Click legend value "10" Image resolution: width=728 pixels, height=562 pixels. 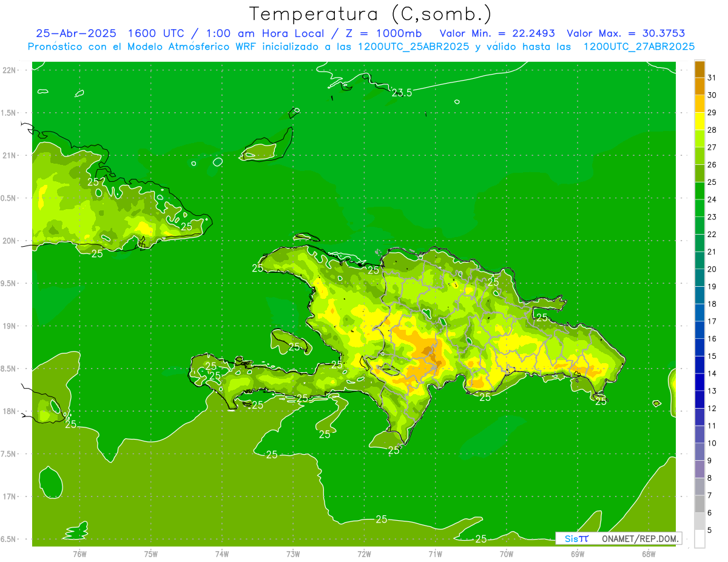(712, 443)
